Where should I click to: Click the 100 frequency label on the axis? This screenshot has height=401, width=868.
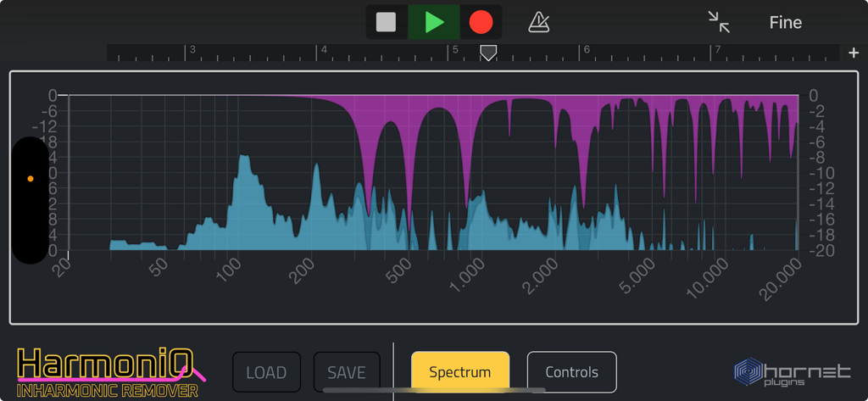click(230, 271)
